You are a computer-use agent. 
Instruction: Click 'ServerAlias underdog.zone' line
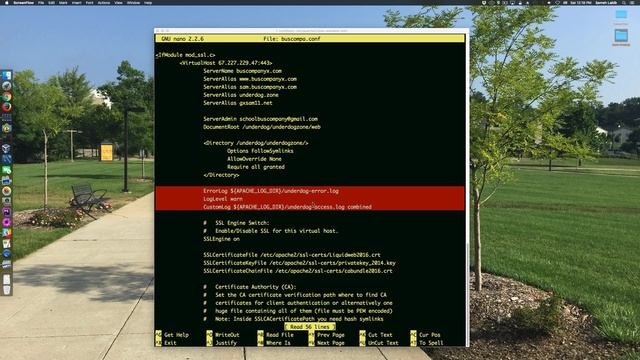(241, 95)
